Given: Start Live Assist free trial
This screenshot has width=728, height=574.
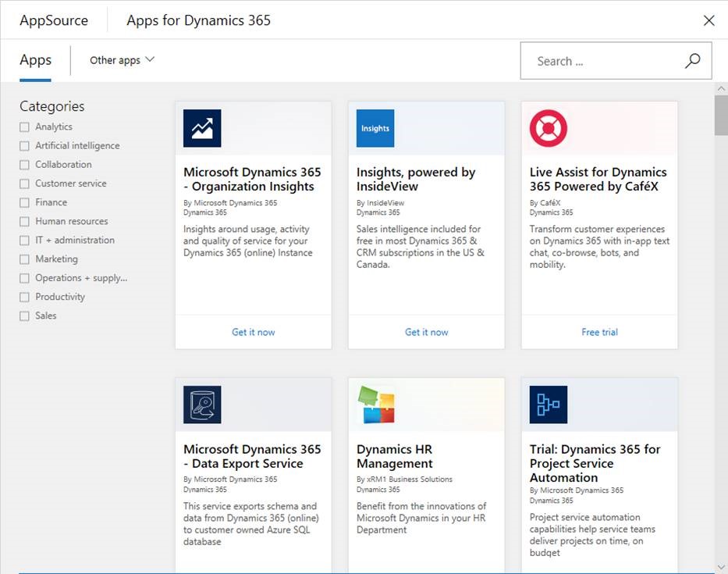Looking at the screenshot, I should point(599,333).
